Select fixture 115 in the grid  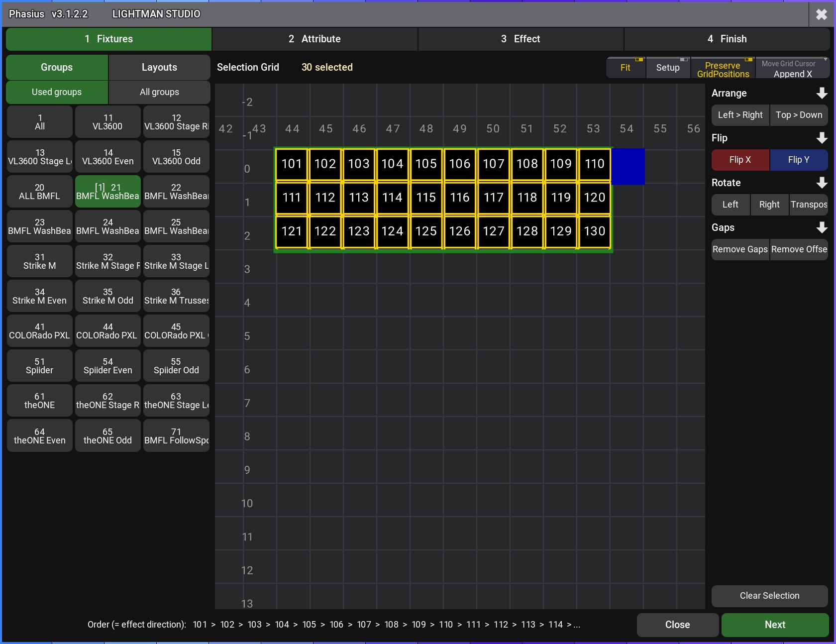point(426,198)
